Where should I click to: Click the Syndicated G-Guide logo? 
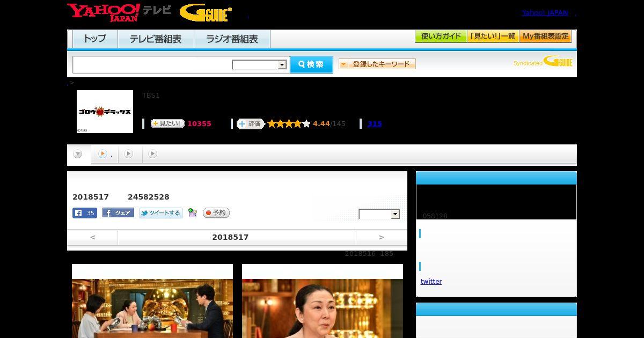coord(543,62)
